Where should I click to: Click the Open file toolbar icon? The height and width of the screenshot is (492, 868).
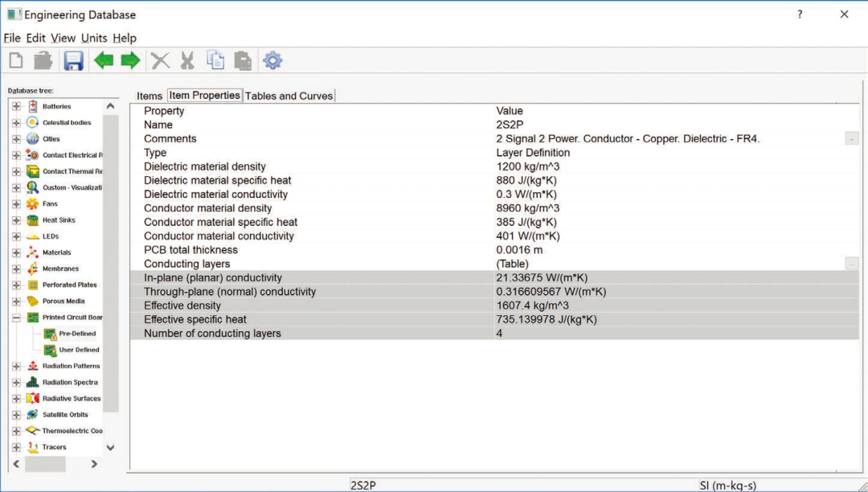[x=43, y=60]
